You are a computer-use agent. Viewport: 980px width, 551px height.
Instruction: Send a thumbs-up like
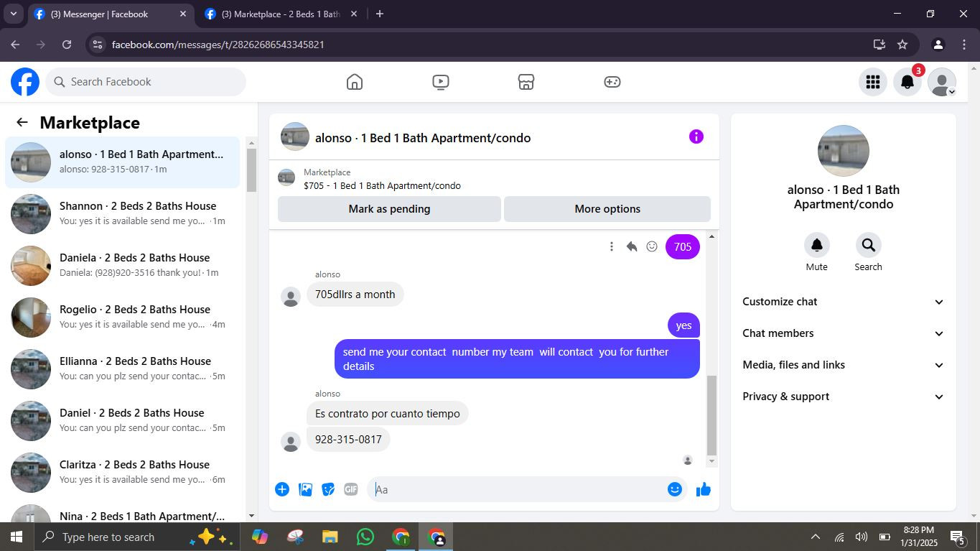tap(704, 489)
